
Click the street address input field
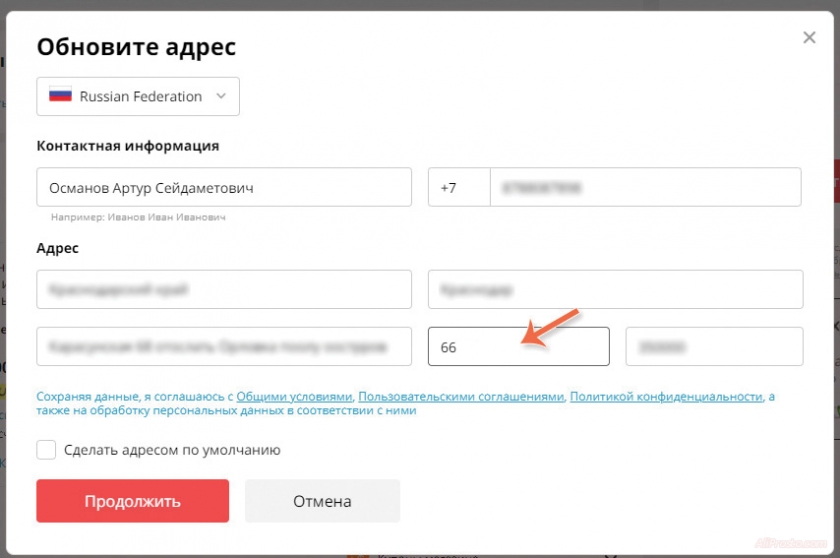(x=224, y=347)
